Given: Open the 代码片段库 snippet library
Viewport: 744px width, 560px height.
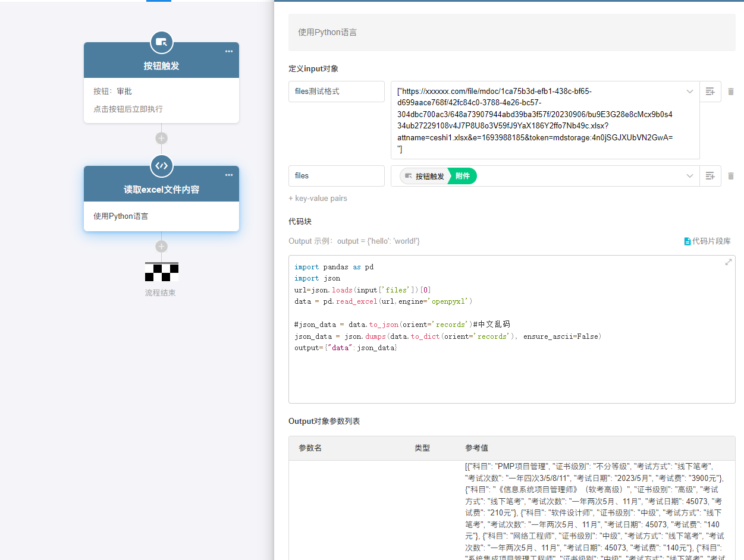Looking at the screenshot, I should click(707, 241).
